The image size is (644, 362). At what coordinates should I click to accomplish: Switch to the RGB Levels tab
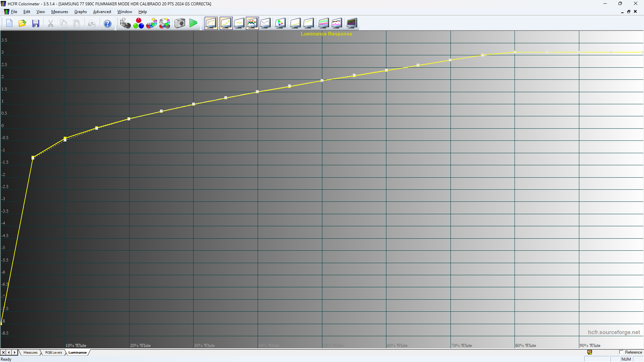tap(53, 352)
